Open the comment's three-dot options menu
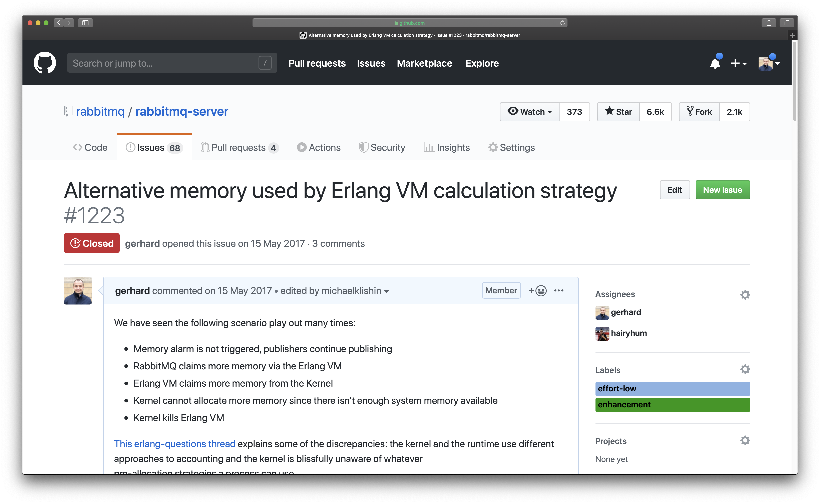This screenshot has width=820, height=504. [x=559, y=291]
